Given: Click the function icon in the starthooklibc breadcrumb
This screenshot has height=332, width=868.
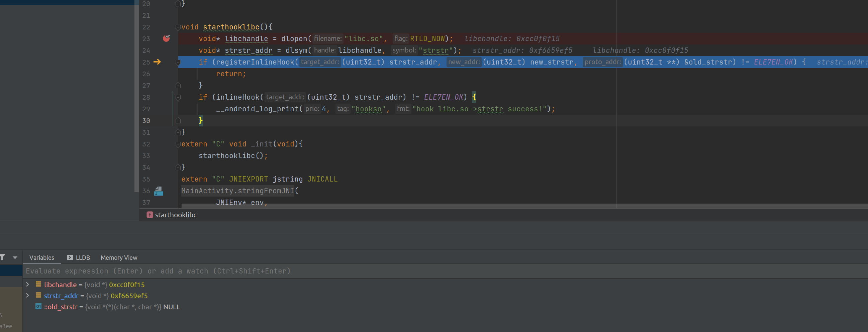Looking at the screenshot, I should pos(150,215).
